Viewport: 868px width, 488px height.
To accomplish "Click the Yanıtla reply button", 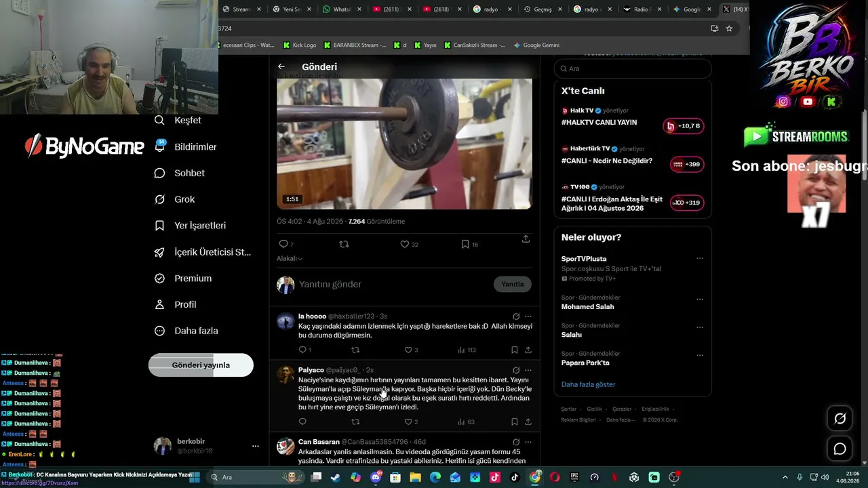I will (513, 284).
